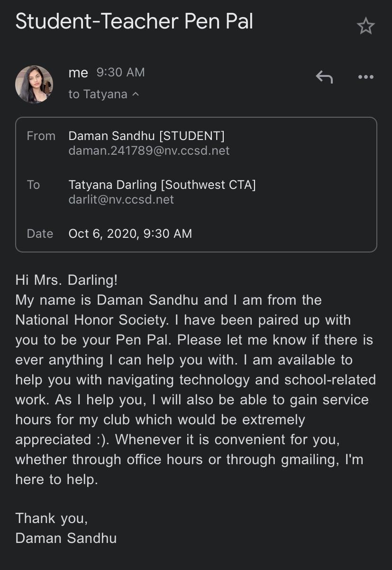392x570 pixels.
Task: Star the Student-Teacher Pen Pal email
Action: click(365, 27)
